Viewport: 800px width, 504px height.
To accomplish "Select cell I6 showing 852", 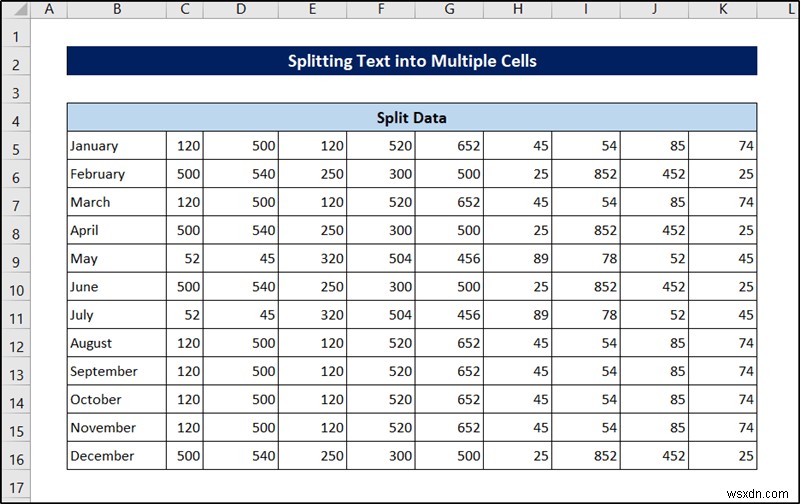I will click(x=586, y=173).
